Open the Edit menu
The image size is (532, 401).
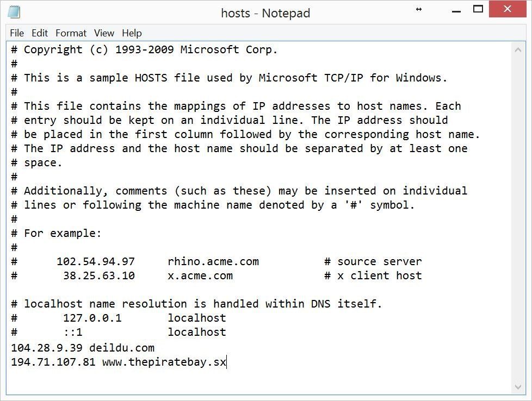(x=40, y=33)
